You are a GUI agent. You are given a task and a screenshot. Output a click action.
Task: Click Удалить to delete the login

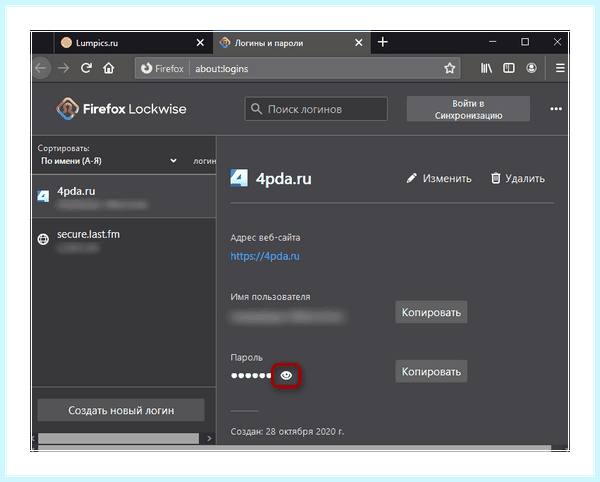pos(518,179)
